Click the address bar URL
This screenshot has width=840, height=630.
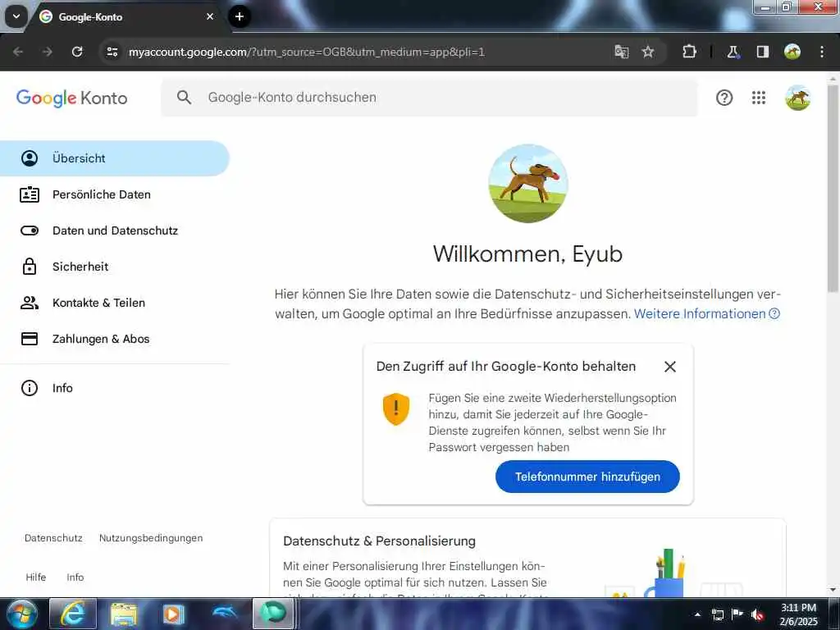coord(307,52)
